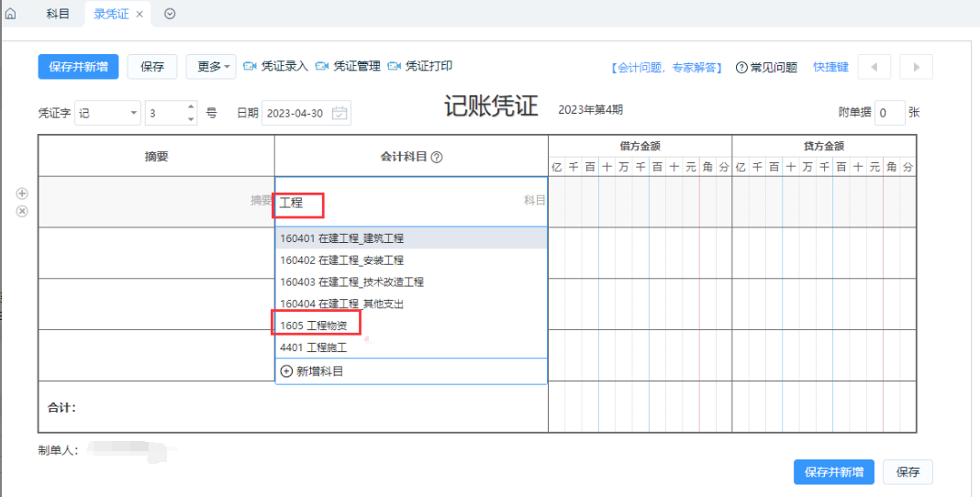The image size is (980, 497).
Task: Open the 快捷键 shortcuts link
Action: (830, 67)
